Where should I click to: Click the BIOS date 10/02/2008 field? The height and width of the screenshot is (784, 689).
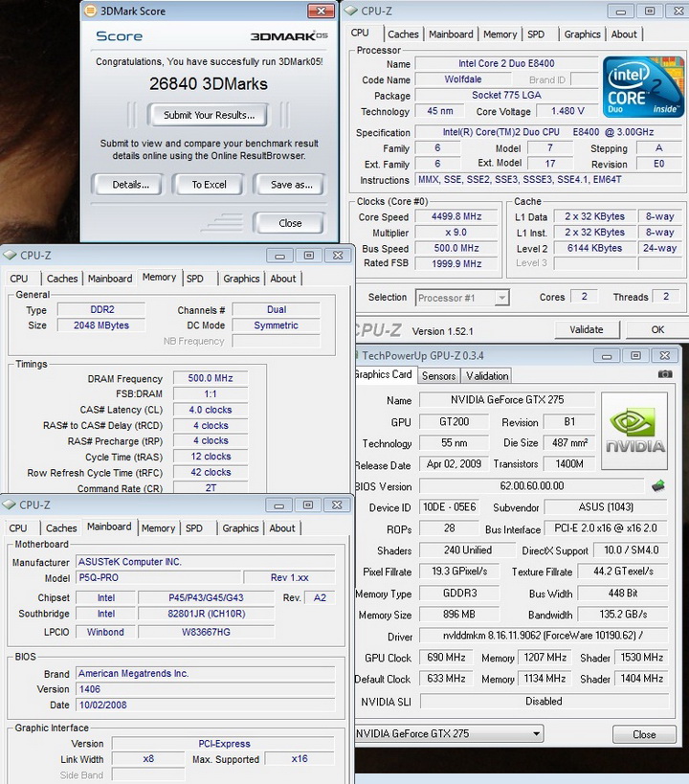205,705
